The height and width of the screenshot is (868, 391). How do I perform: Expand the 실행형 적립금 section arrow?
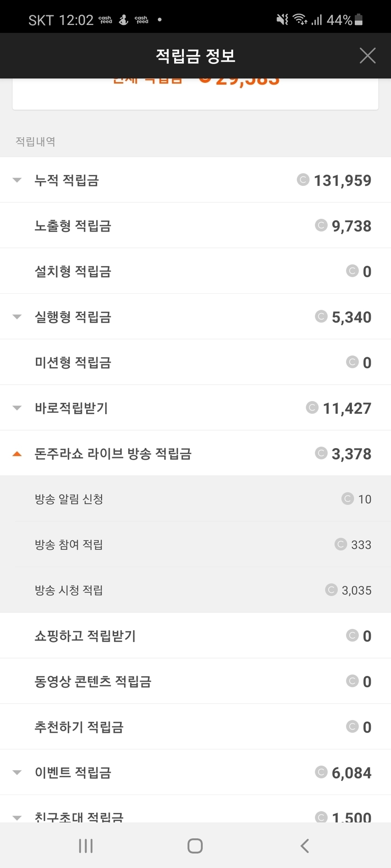coord(17,317)
